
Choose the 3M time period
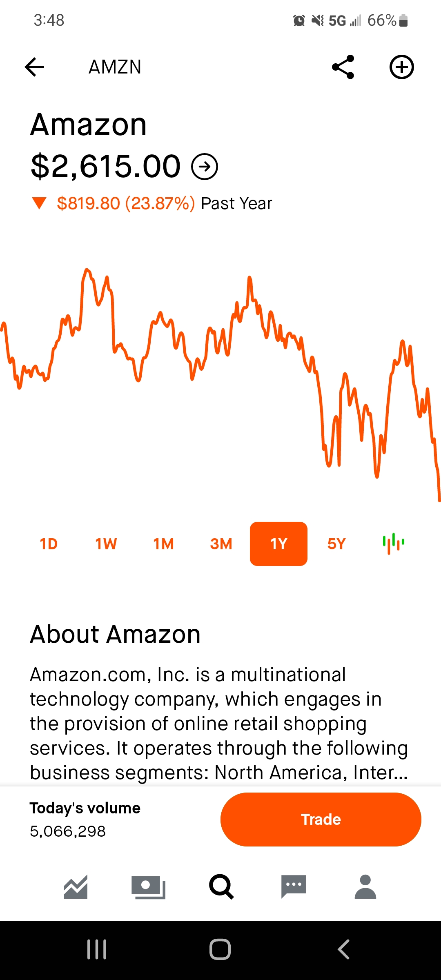click(221, 544)
